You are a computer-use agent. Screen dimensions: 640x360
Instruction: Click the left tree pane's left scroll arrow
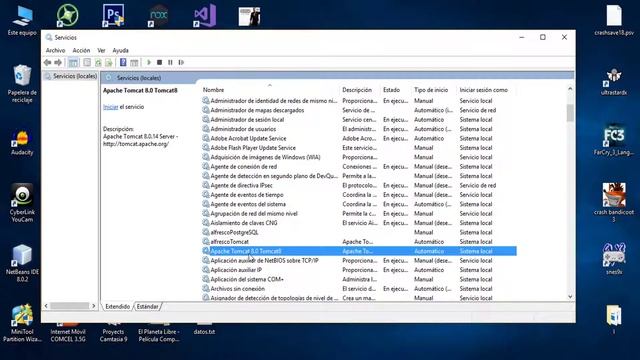tap(46, 306)
